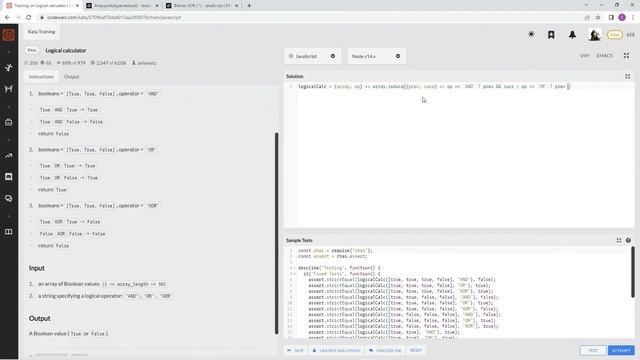Viewport: 640px width, 360px height.
Task: Click the 'return True' line under OR example
Action: 52,190
